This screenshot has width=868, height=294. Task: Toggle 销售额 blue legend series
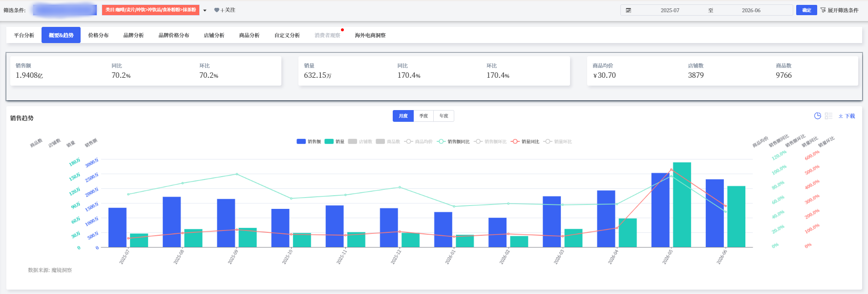coord(309,141)
